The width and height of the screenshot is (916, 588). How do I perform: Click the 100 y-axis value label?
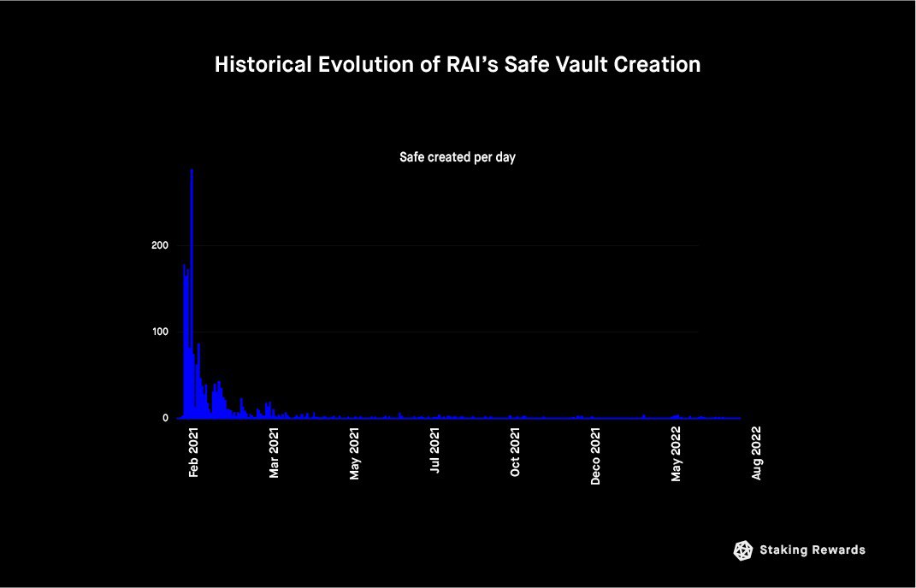point(159,332)
